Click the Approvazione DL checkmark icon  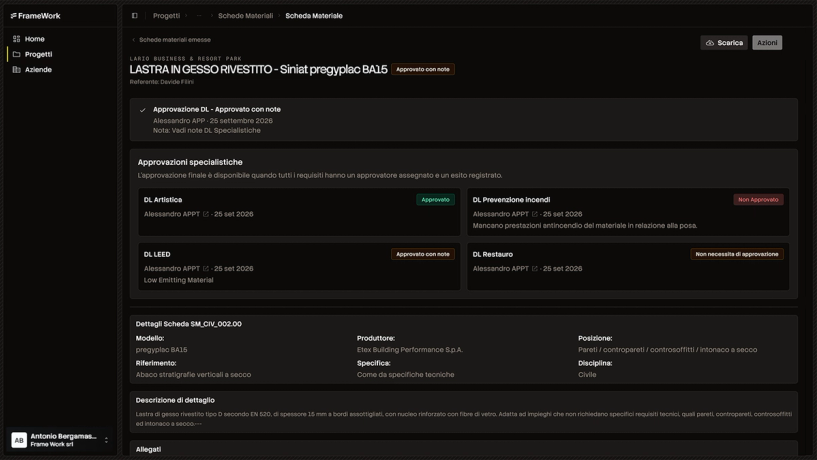[142, 110]
